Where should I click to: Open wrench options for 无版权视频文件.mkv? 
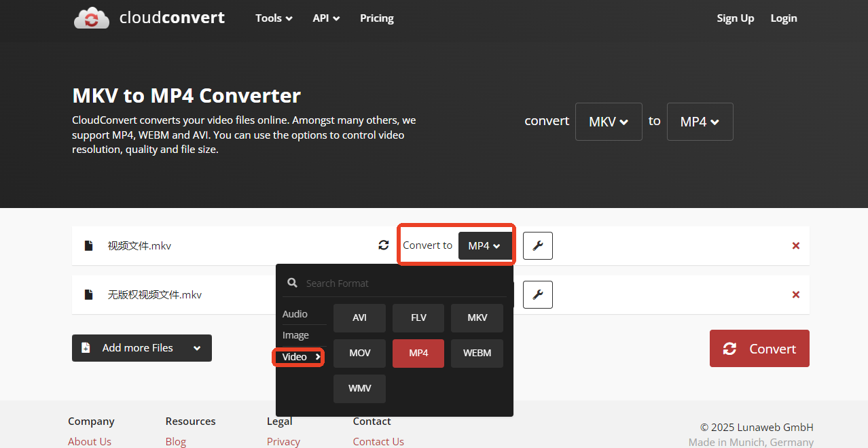pos(538,294)
